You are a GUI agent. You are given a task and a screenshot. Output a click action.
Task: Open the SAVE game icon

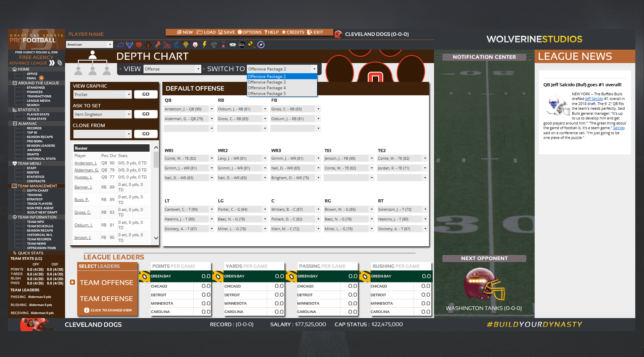click(x=220, y=32)
